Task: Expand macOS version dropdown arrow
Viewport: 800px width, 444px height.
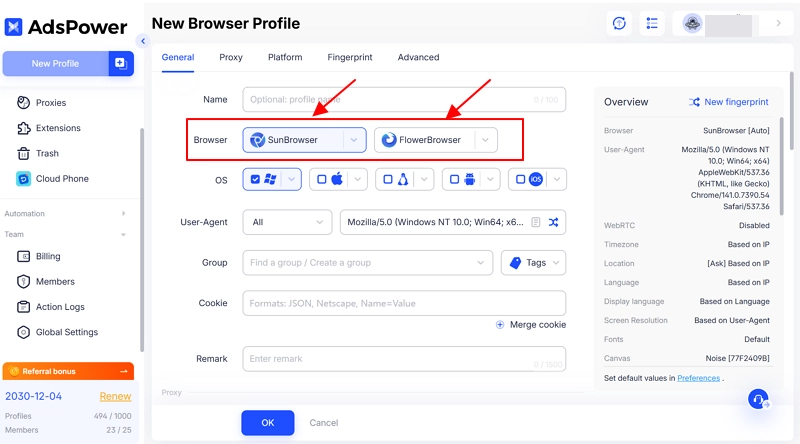Action: (358, 179)
